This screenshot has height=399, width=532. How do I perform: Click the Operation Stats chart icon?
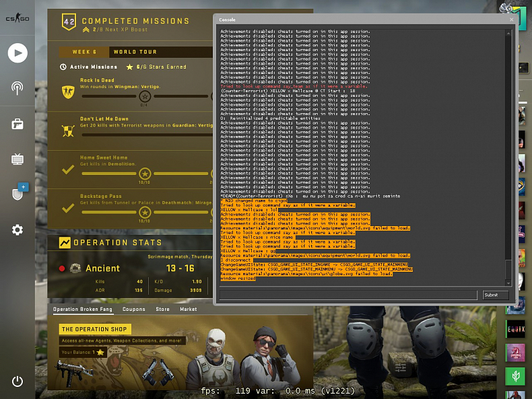pyautogui.click(x=65, y=243)
